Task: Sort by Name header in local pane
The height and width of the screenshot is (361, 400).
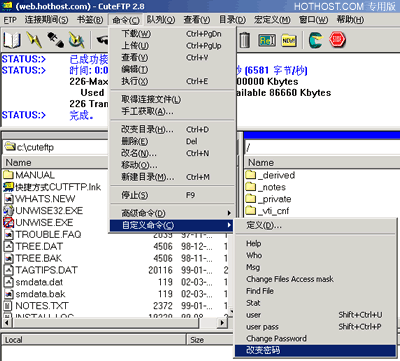Action: click(56, 162)
